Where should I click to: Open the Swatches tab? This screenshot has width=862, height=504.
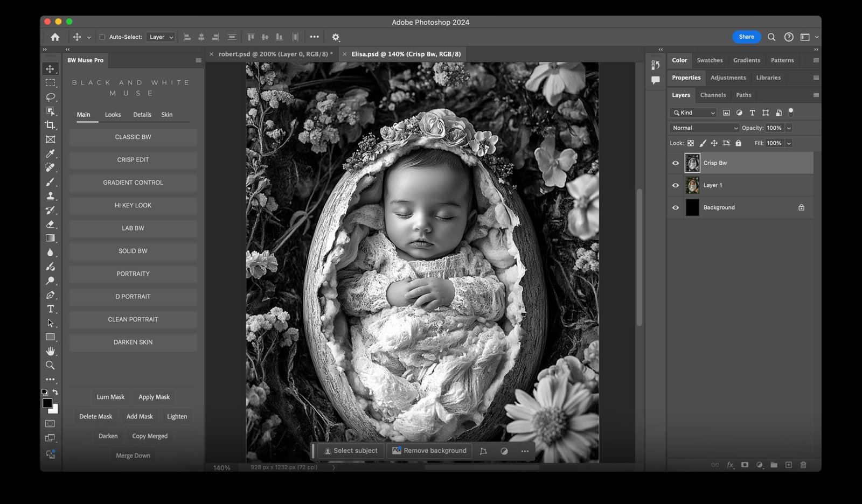pos(710,60)
